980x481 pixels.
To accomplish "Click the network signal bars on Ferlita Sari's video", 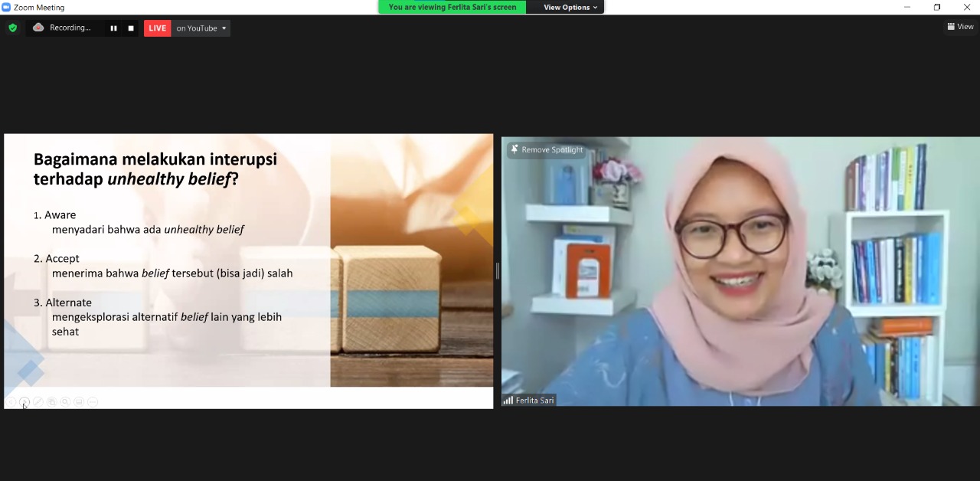I will [x=509, y=400].
